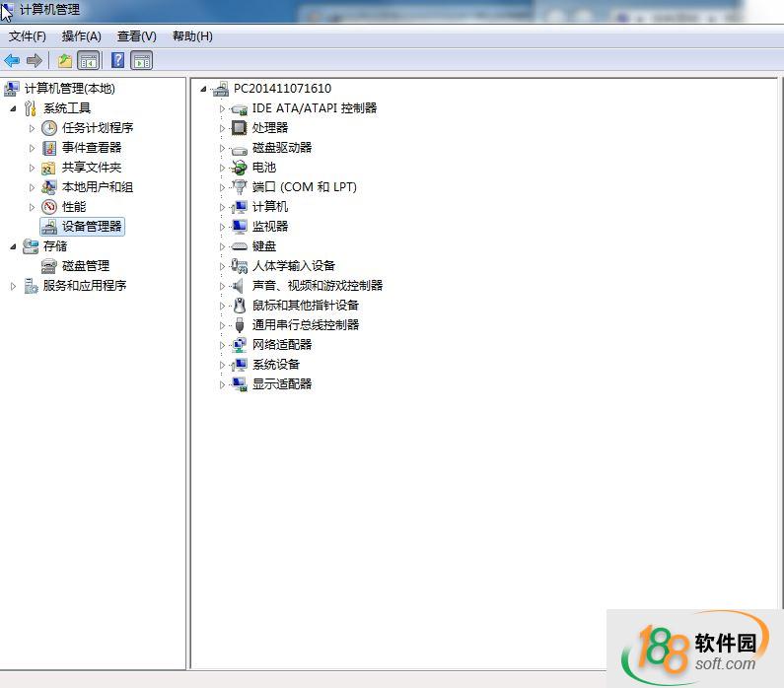Click the up-one-level folder toolbar icon

65,60
